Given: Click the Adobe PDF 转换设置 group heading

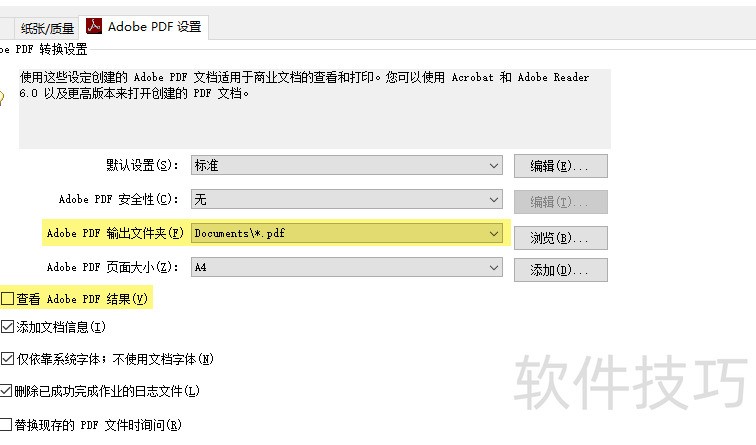Looking at the screenshot, I should [x=46, y=49].
